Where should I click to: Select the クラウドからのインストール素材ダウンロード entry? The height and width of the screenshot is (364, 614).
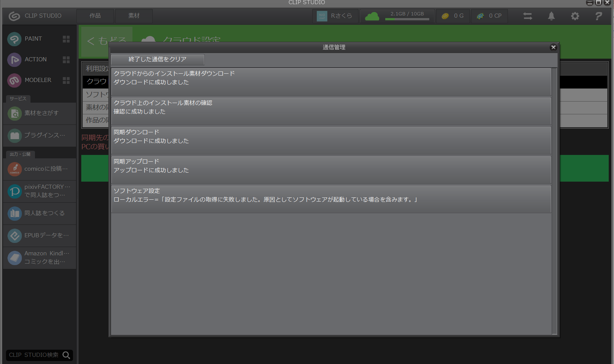tap(331, 82)
